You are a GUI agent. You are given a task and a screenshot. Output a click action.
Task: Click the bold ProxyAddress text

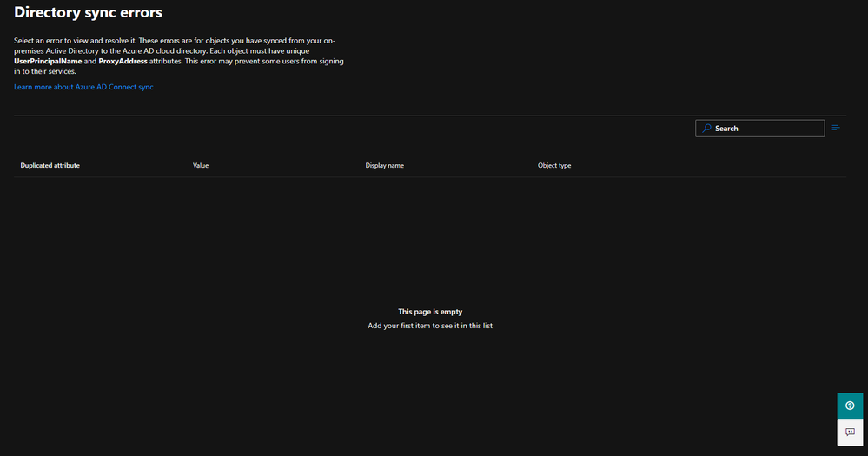click(123, 62)
